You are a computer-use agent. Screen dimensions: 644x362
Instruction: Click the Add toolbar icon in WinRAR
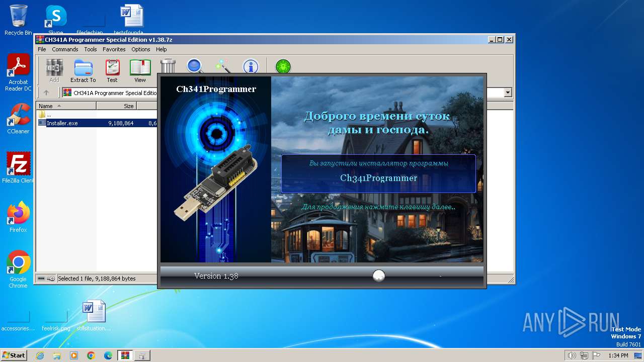(54, 70)
